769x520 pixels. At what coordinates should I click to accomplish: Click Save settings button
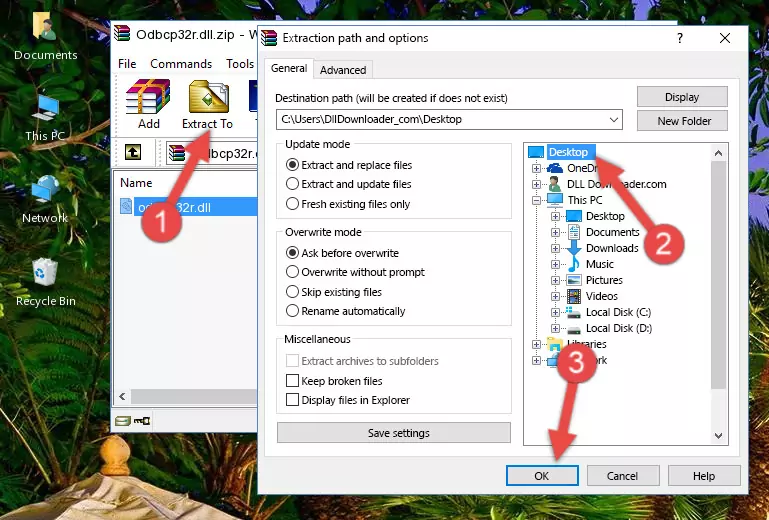[x=394, y=433]
